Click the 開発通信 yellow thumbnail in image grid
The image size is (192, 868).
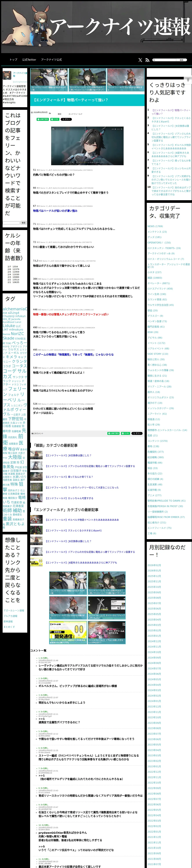tap(68, 633)
